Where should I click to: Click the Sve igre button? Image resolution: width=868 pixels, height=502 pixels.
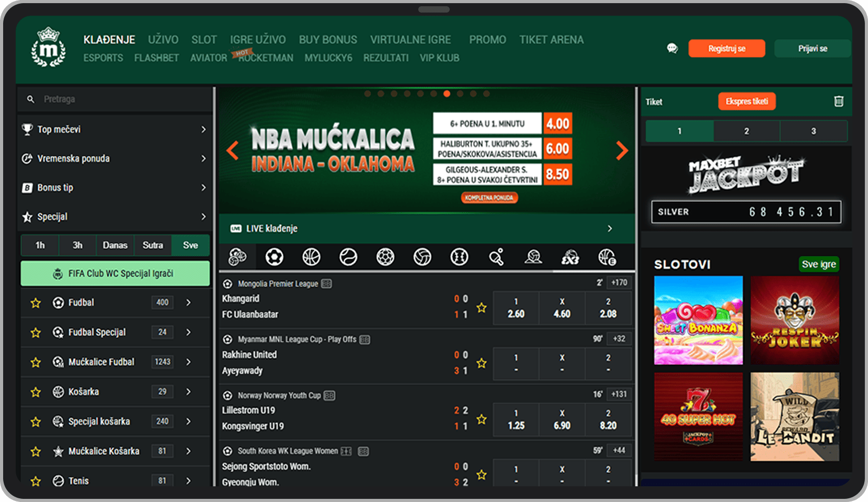tap(819, 265)
